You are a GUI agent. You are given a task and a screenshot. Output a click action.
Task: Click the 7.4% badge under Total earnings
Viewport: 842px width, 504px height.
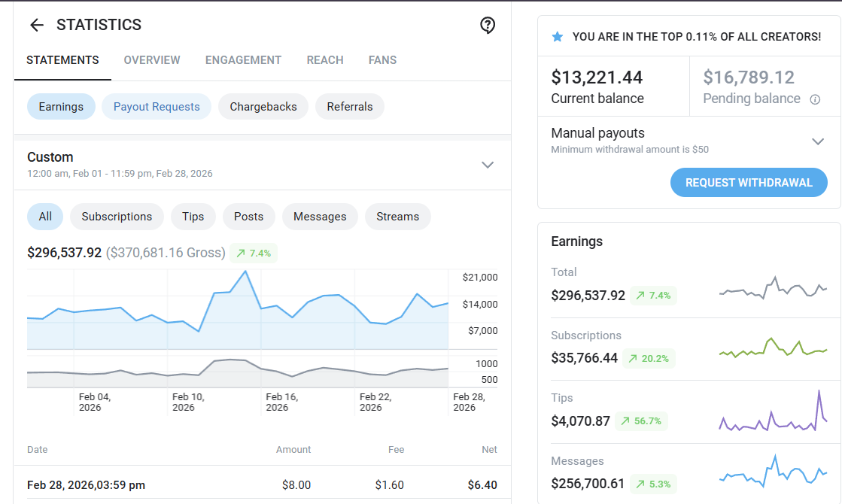(654, 295)
